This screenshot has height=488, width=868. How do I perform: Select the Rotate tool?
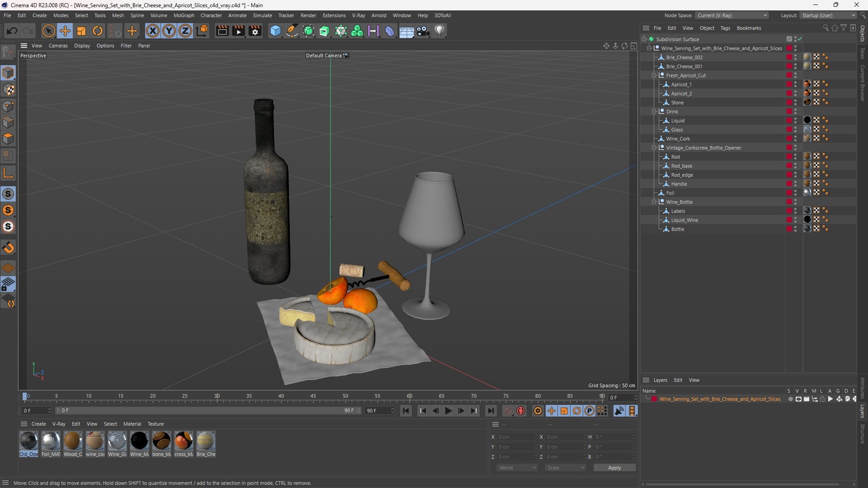(x=98, y=31)
